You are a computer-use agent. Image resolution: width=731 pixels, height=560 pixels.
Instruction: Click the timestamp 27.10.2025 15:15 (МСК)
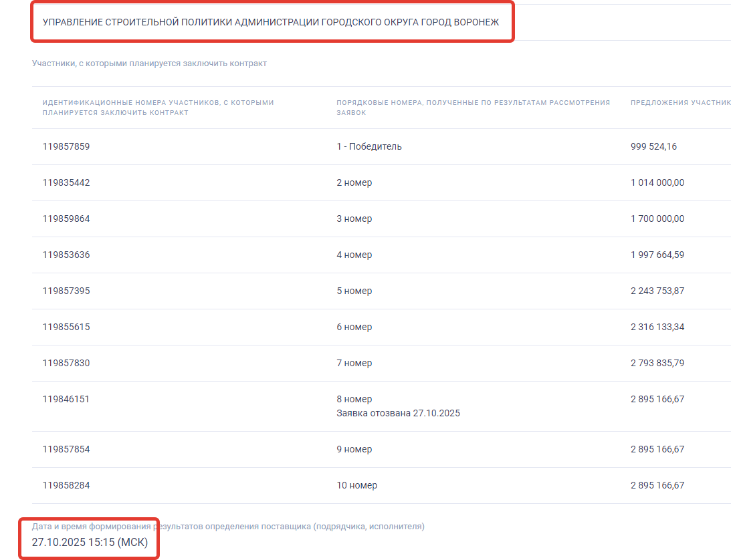point(90,542)
